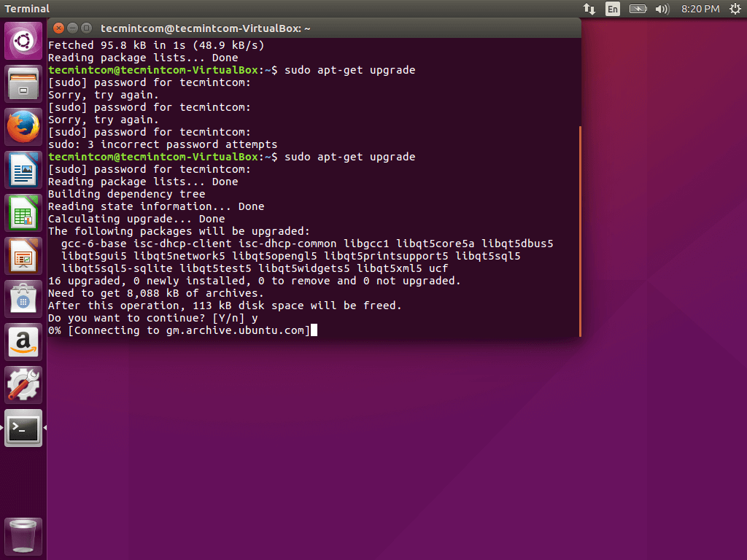Open LibreOffice Writer
This screenshot has height=560, width=747.
pos(23,169)
